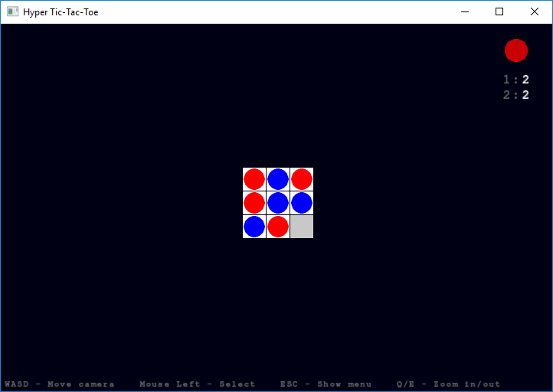Click the blue circle in the center cell
The height and width of the screenshot is (392, 553).
278,203
